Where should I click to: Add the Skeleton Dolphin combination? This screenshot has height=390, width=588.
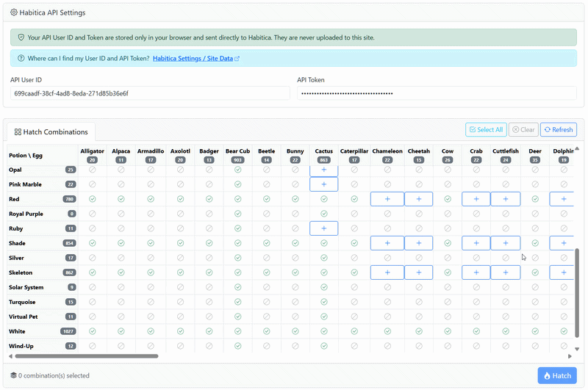[x=562, y=272]
